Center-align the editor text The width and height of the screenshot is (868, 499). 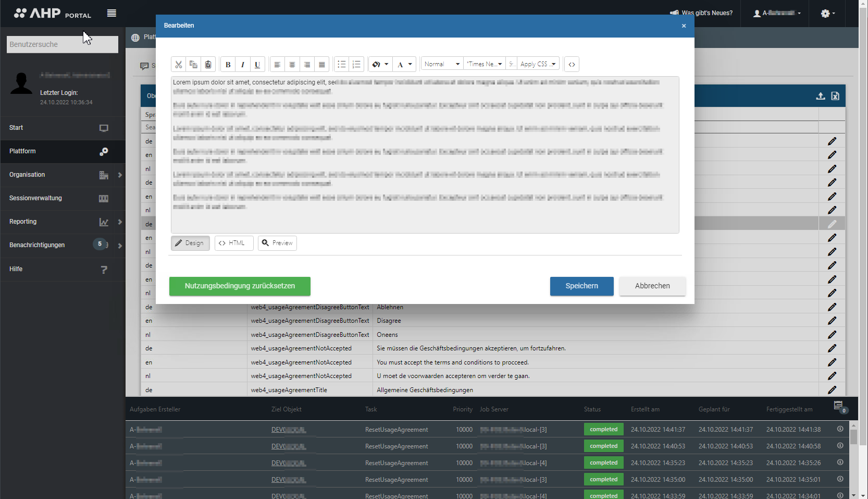click(x=292, y=64)
